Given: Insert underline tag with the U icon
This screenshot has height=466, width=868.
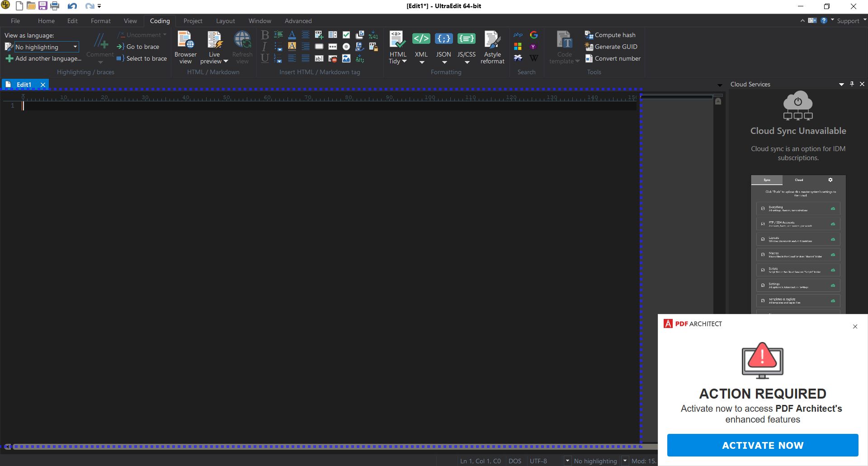Looking at the screenshot, I should point(265,58).
